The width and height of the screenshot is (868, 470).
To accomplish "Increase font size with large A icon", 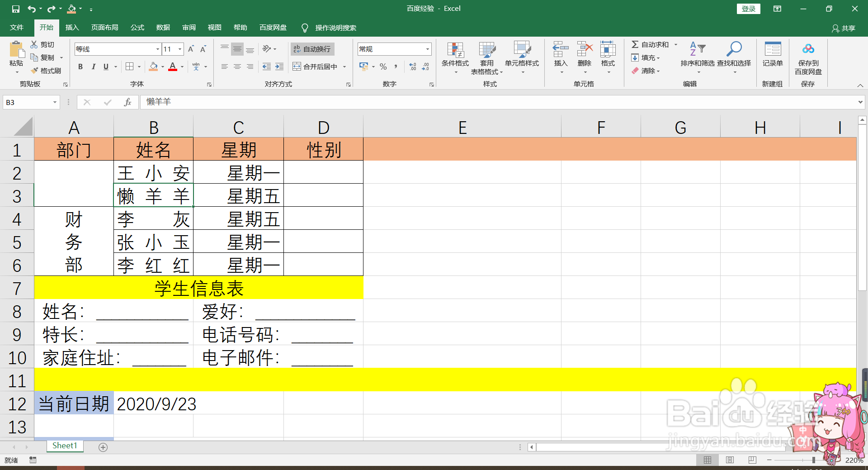I will click(191, 49).
